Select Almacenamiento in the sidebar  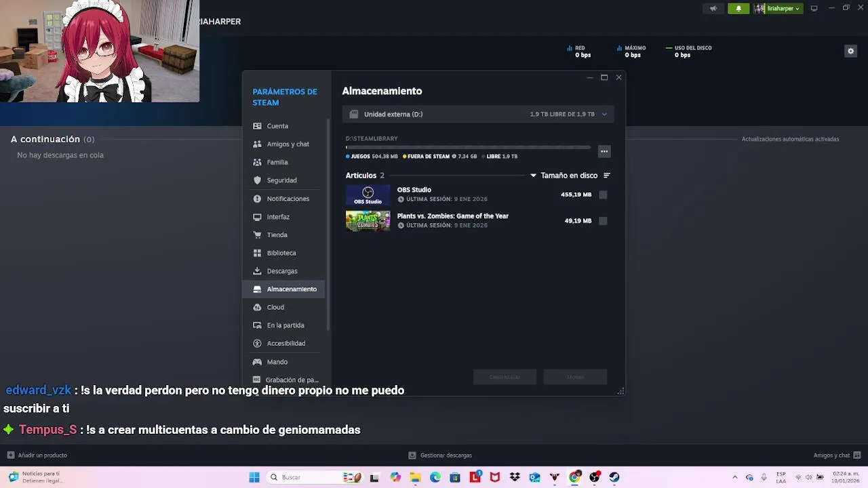click(x=285, y=289)
